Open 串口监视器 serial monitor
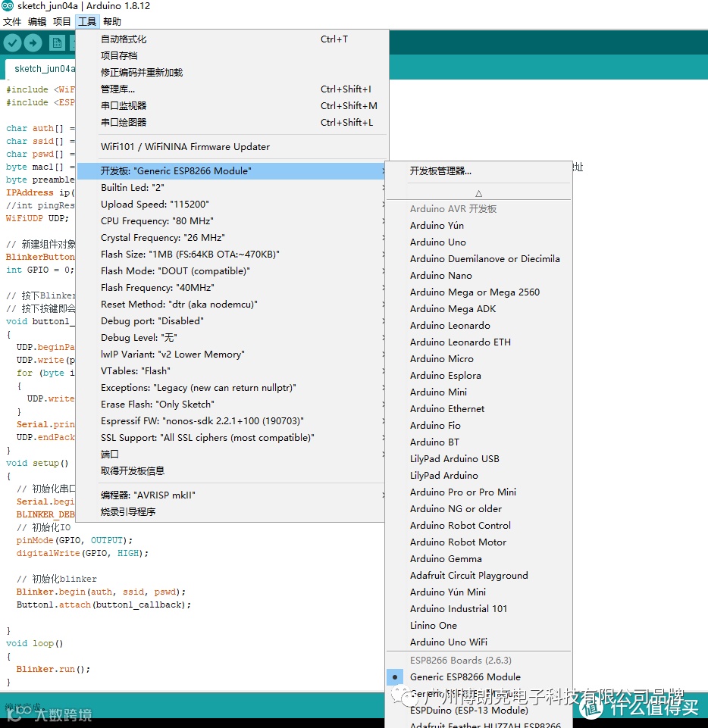Image resolution: width=708 pixels, height=728 pixels. click(231, 106)
